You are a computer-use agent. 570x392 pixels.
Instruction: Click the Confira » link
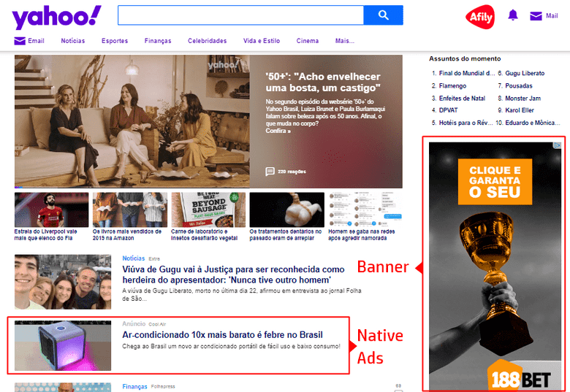(x=278, y=131)
